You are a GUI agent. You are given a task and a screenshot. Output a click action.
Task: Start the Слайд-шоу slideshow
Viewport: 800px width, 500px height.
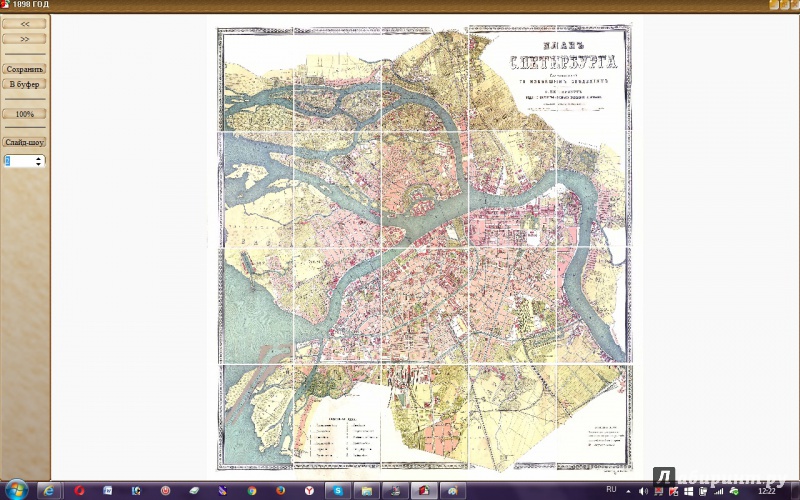pyautogui.click(x=24, y=142)
